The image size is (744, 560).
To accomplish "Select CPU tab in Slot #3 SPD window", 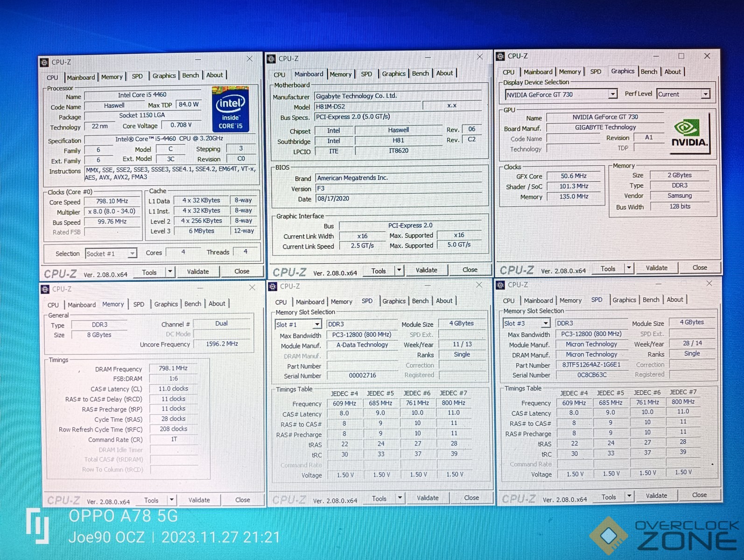I will click(509, 301).
